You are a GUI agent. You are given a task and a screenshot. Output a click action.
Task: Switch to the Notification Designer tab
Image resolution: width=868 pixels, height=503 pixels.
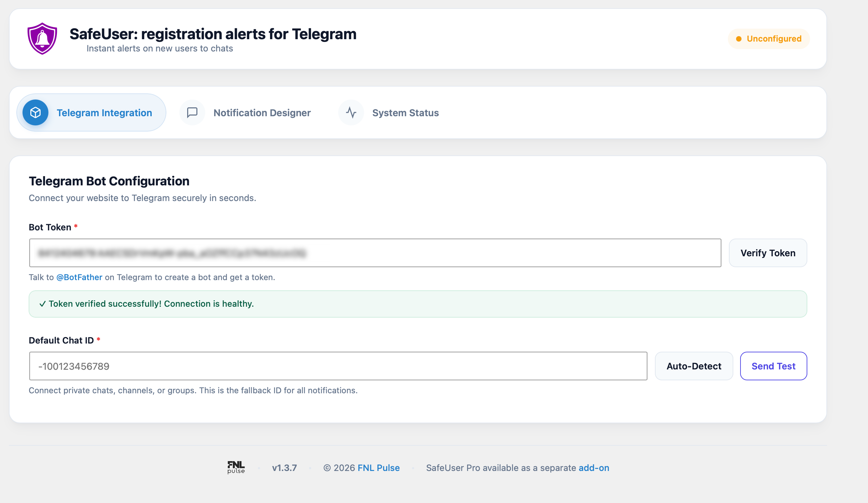(245, 112)
